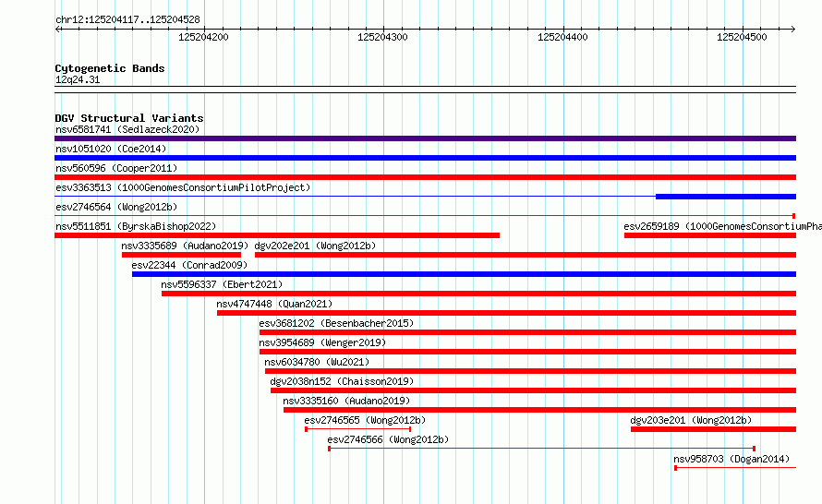
Task: Select the dark purple nsv6581741 variant bar
Action: pyautogui.click(x=425, y=138)
